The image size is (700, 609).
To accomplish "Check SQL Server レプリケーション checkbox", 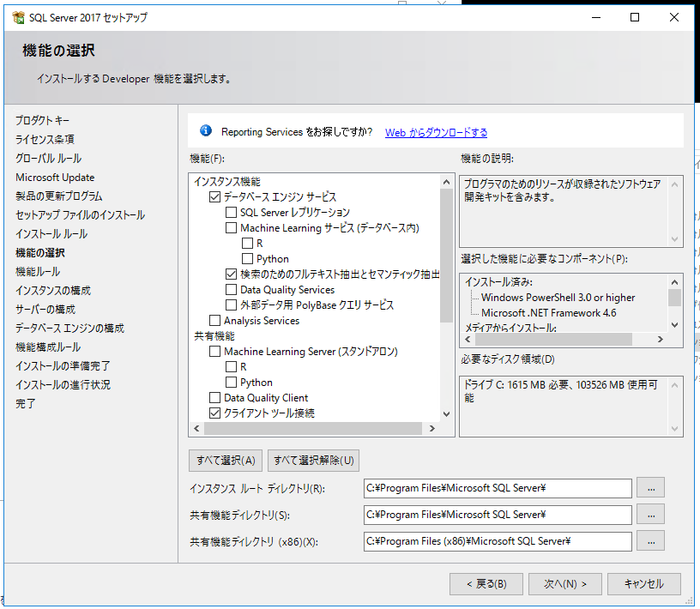I will click(x=231, y=212).
